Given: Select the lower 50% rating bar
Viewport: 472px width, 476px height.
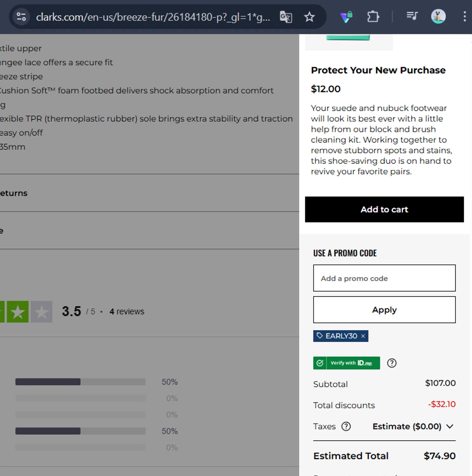Looking at the screenshot, I should (x=80, y=431).
